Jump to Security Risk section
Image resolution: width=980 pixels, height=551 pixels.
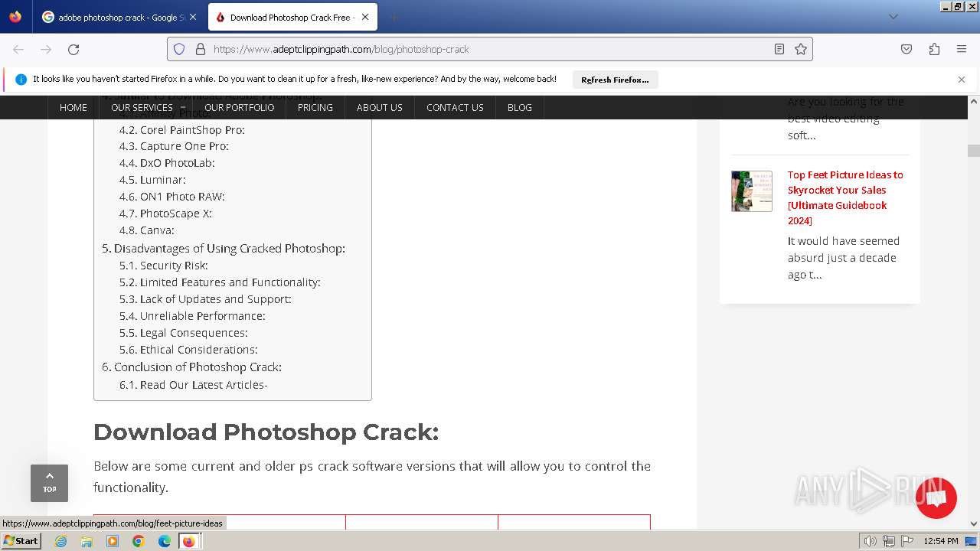coord(164,266)
